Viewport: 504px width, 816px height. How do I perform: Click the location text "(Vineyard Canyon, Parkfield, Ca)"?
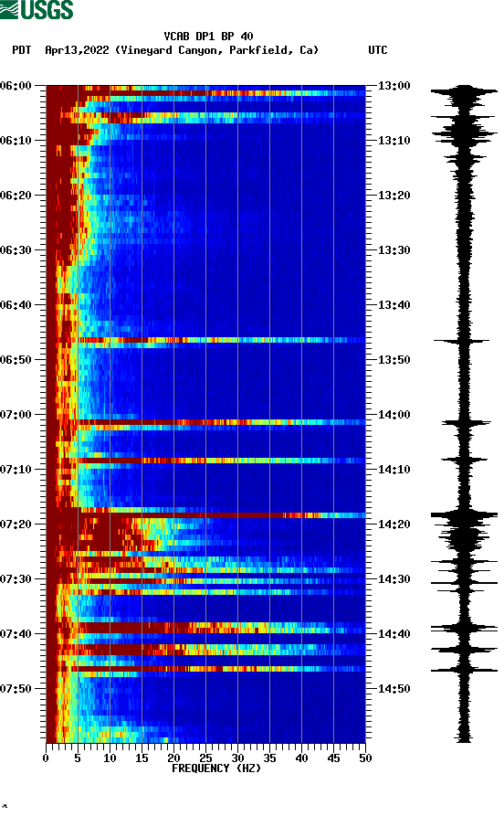tap(216, 50)
